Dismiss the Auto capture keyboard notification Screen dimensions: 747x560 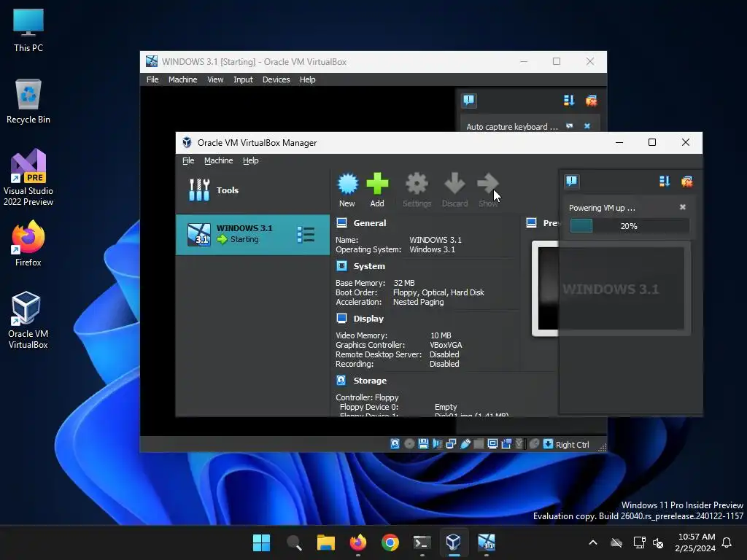coord(587,126)
